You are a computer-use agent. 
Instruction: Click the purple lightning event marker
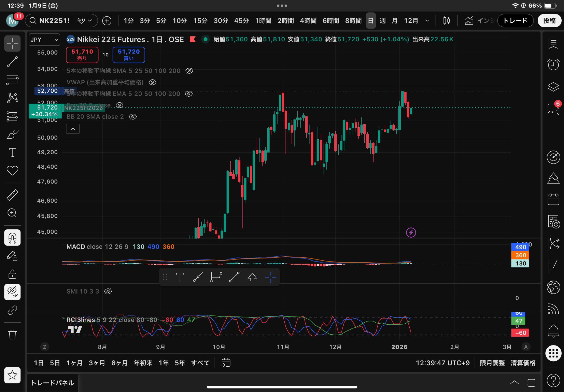[x=411, y=232]
